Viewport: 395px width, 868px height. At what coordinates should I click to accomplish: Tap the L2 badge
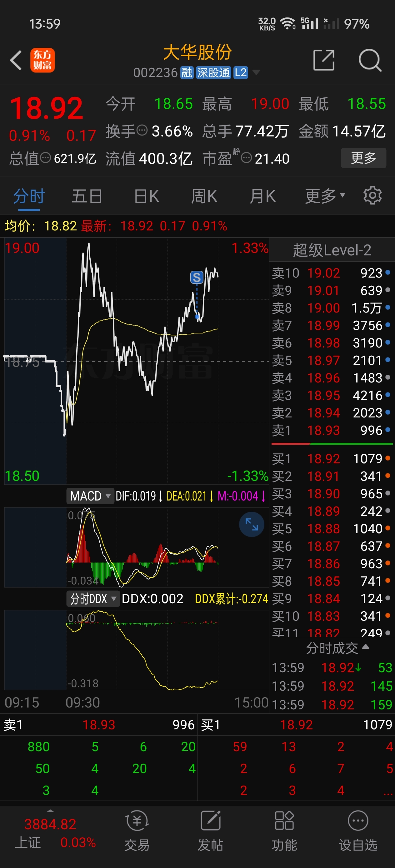[241, 72]
